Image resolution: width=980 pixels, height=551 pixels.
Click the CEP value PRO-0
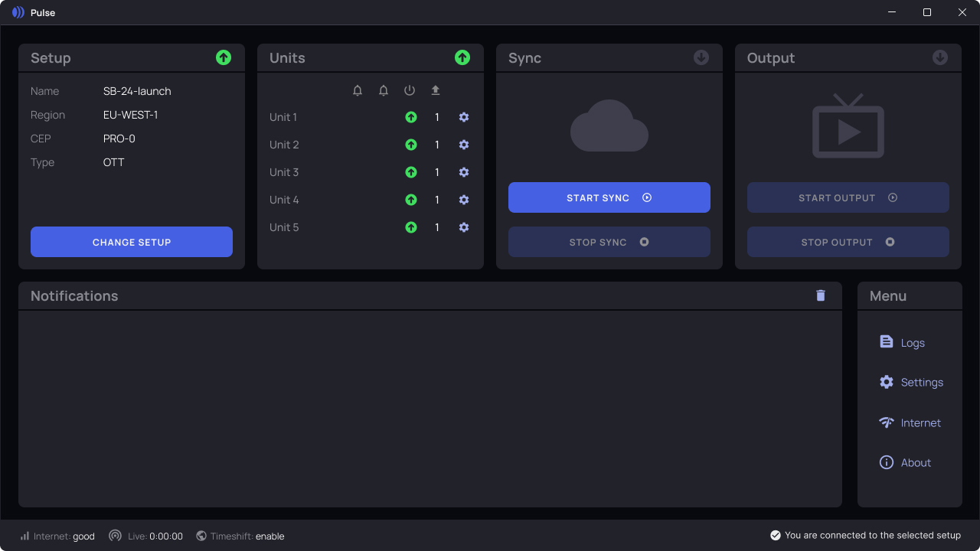click(119, 139)
